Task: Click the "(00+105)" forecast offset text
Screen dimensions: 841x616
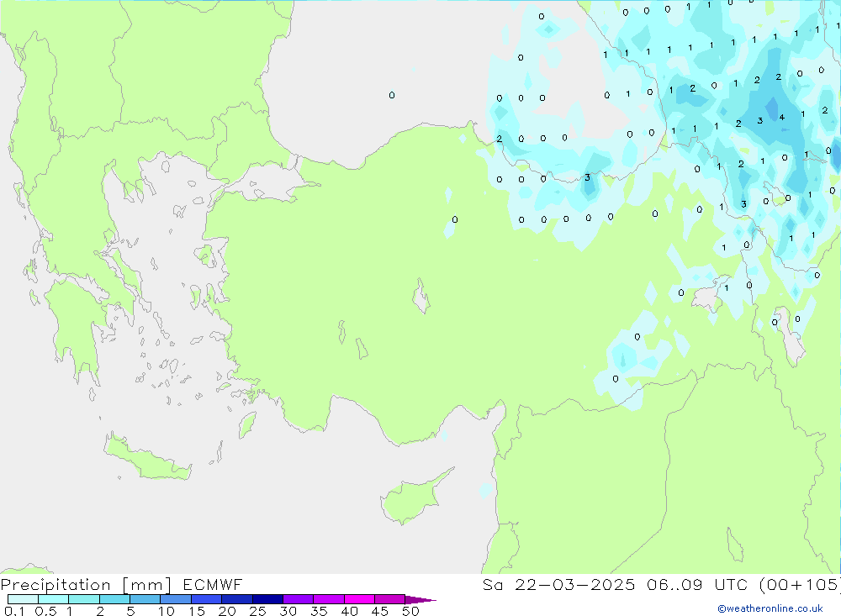Action: [x=801, y=584]
